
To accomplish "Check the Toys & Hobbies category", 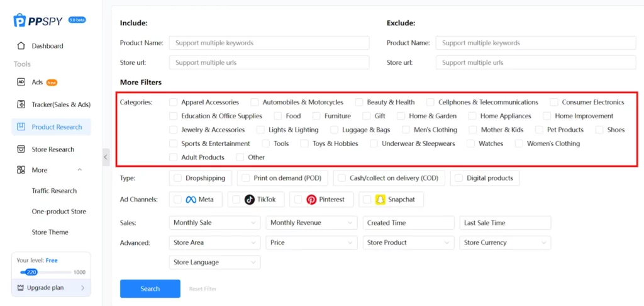I will [x=304, y=144].
